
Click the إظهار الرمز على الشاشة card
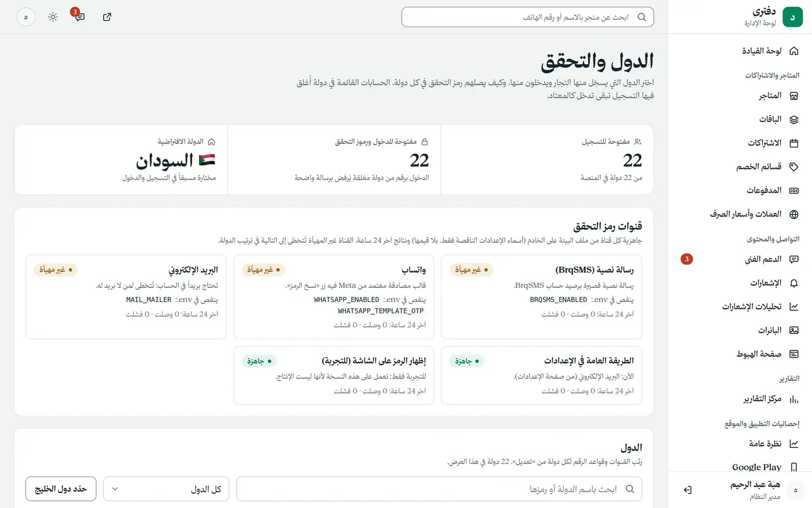point(333,376)
